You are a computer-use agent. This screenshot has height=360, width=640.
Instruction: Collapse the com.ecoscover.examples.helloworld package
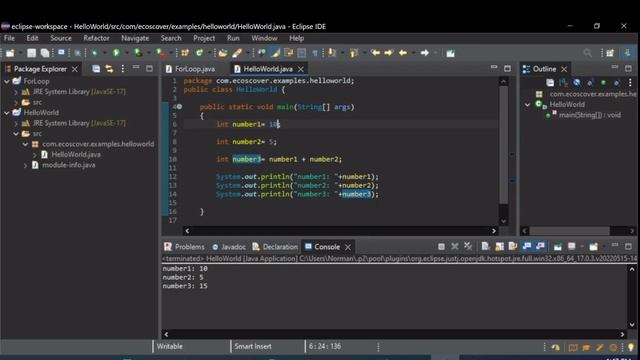(25, 144)
